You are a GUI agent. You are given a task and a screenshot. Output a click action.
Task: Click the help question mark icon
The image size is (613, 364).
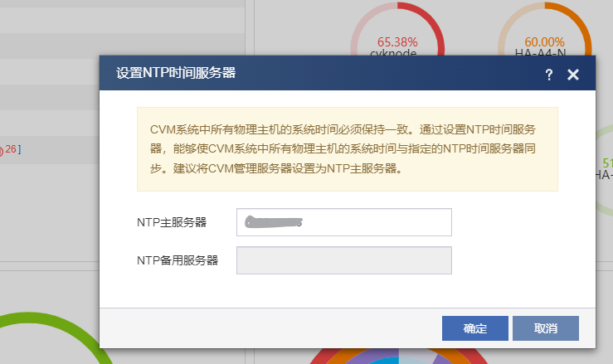[548, 75]
